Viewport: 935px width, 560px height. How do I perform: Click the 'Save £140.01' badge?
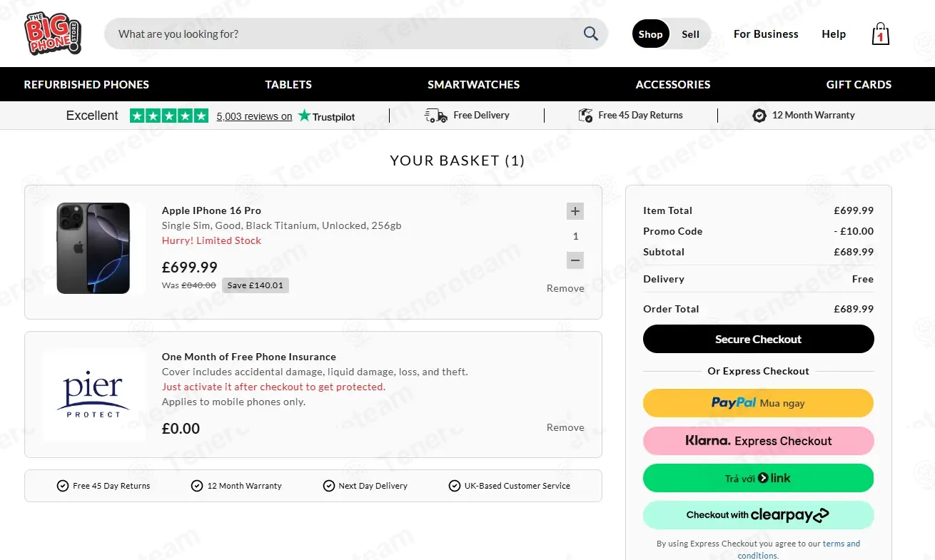tap(256, 285)
